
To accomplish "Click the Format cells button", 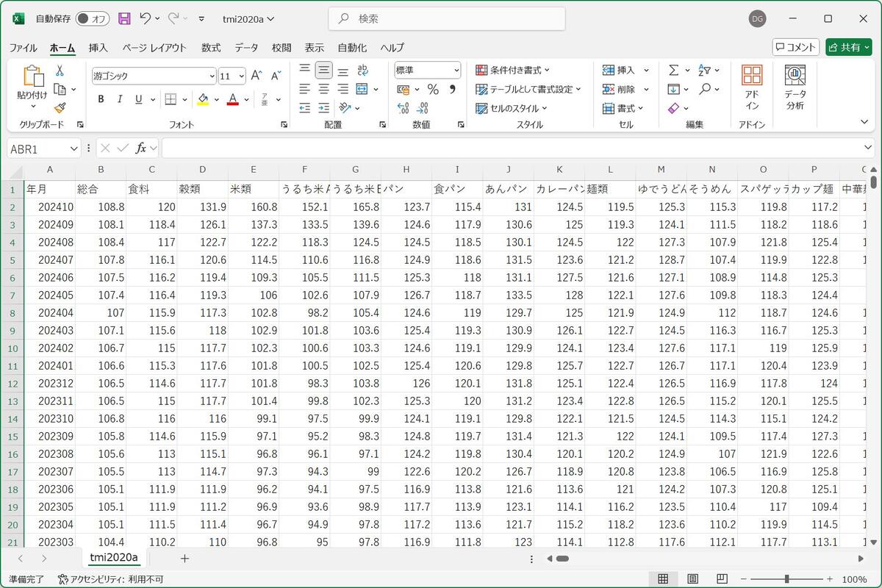I will coord(623,108).
